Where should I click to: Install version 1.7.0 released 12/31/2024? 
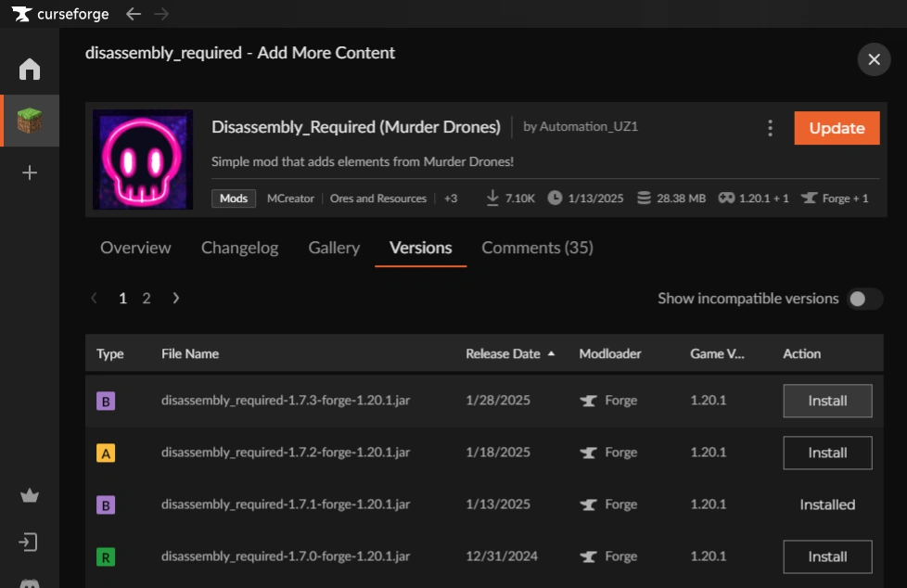coord(827,556)
